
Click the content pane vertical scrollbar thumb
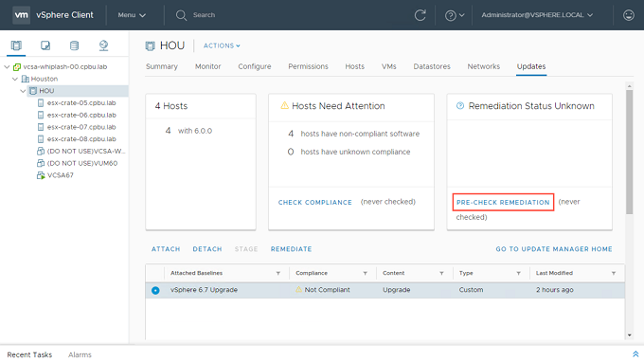pyautogui.click(x=629, y=152)
